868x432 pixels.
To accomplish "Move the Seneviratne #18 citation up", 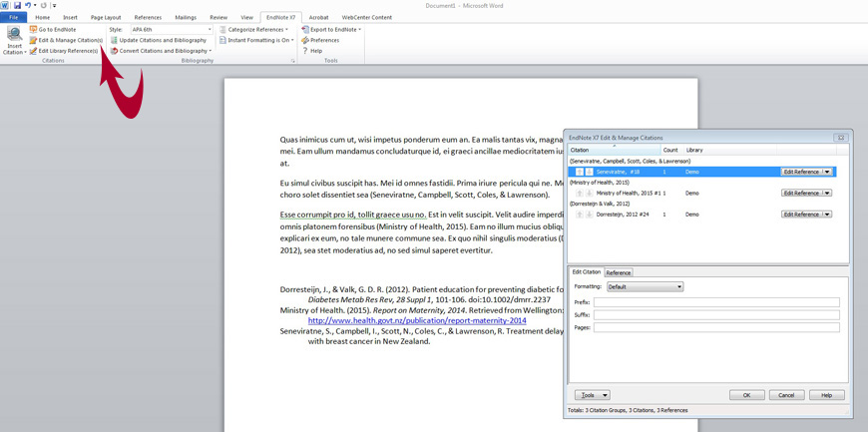I will point(580,172).
